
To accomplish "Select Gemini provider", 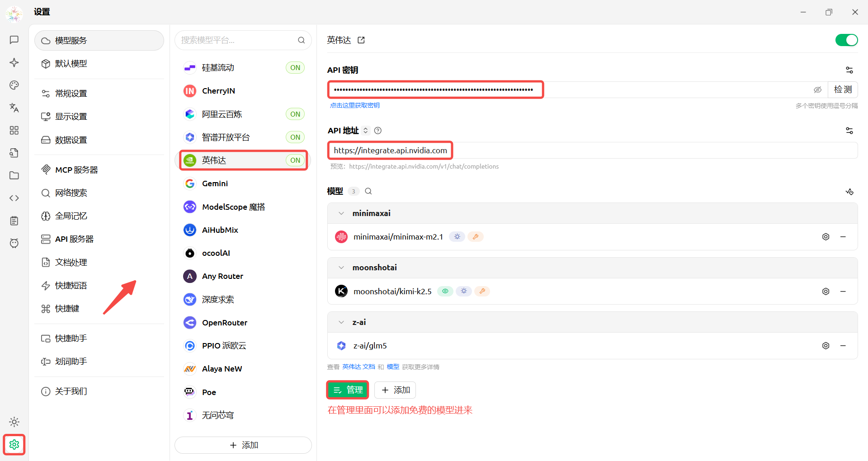I will click(243, 183).
